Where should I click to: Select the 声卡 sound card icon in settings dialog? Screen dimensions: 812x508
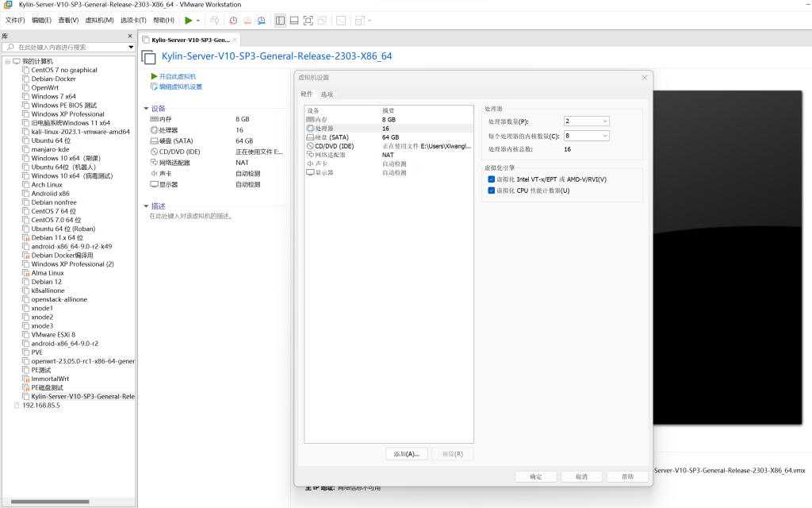point(310,164)
